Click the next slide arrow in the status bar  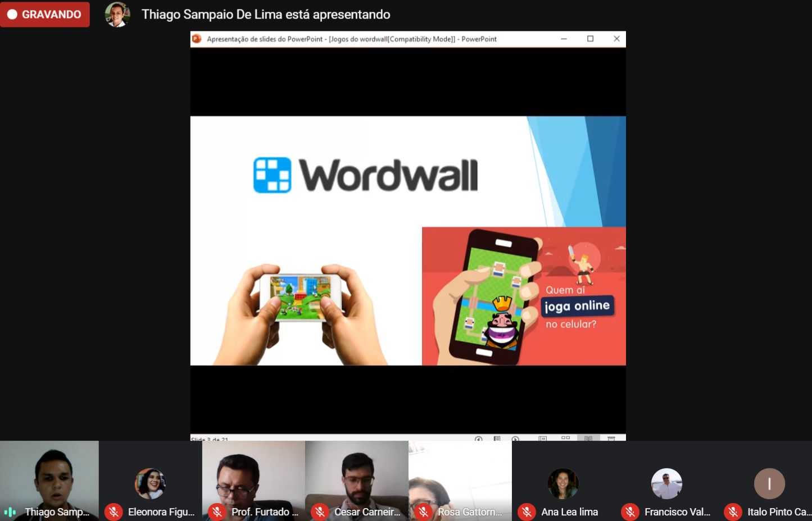(x=515, y=438)
